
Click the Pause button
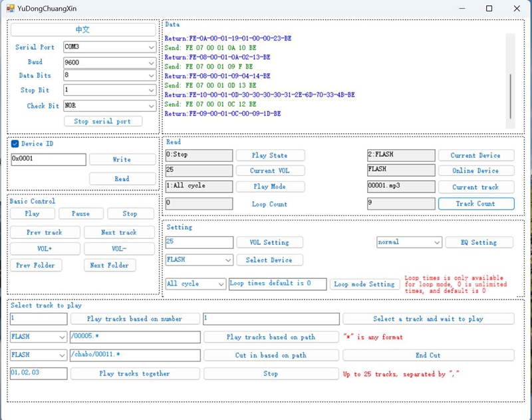pos(80,214)
